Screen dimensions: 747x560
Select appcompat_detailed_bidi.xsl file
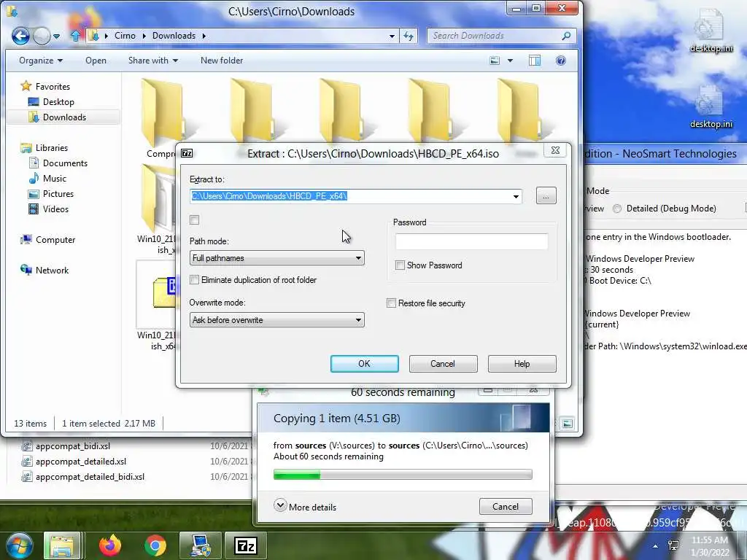(x=83, y=477)
